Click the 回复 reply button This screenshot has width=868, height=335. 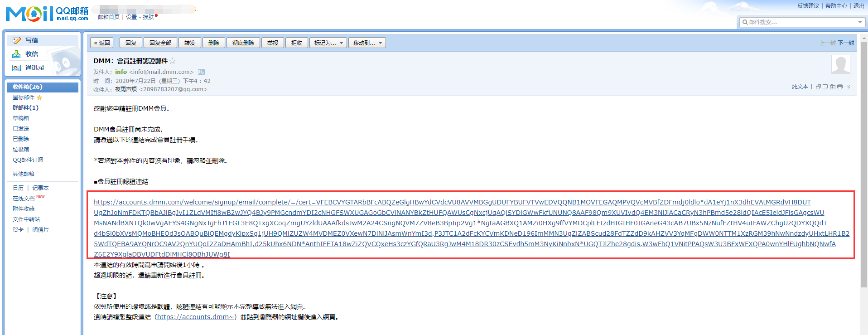coord(131,43)
